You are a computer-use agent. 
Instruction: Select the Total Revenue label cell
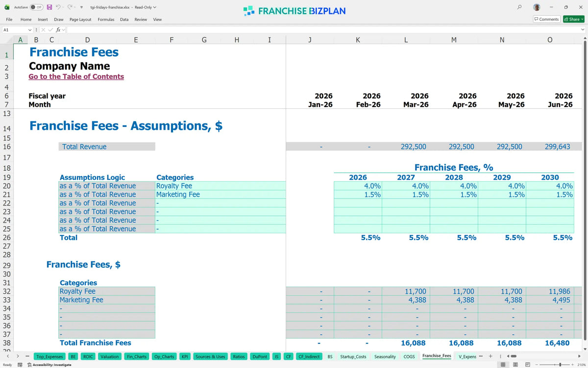click(x=107, y=147)
